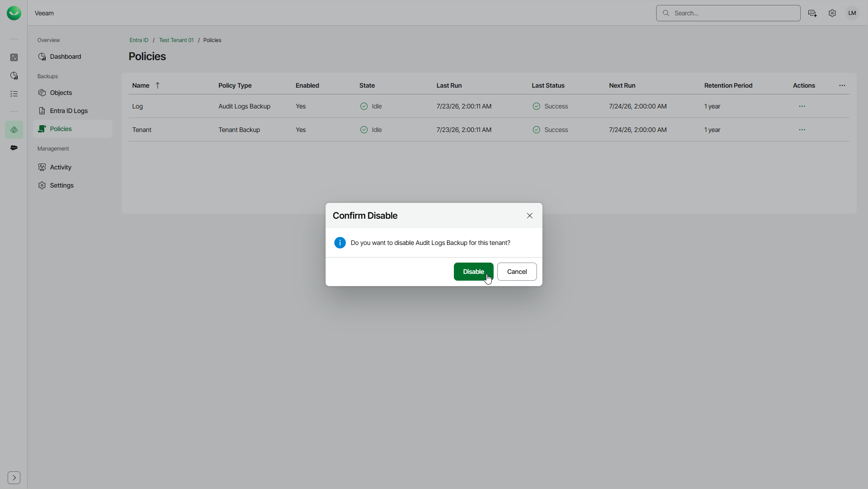
Task: Open the Objects sidebar item
Action: coord(73,93)
